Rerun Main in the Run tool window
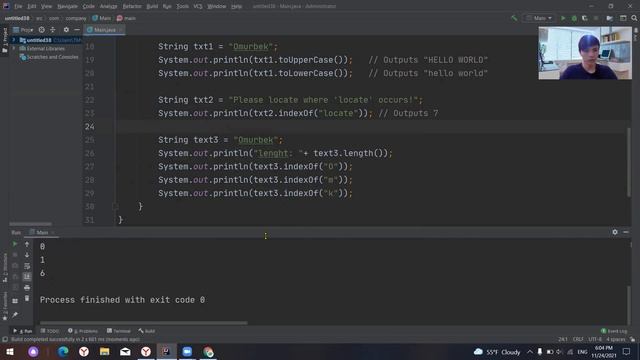Image resolution: width=640 pixels, height=360 pixels. [15, 244]
